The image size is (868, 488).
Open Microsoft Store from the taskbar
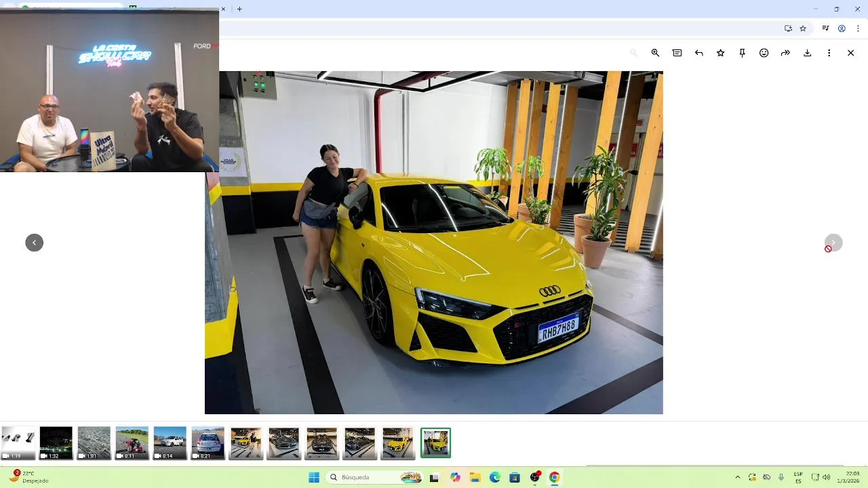coord(515,477)
